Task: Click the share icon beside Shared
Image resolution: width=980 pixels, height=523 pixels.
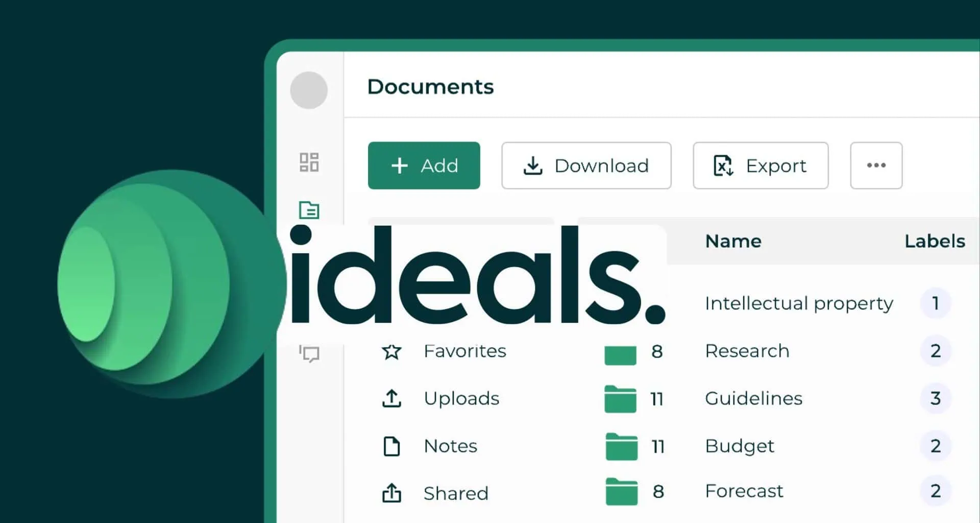Action: click(391, 493)
